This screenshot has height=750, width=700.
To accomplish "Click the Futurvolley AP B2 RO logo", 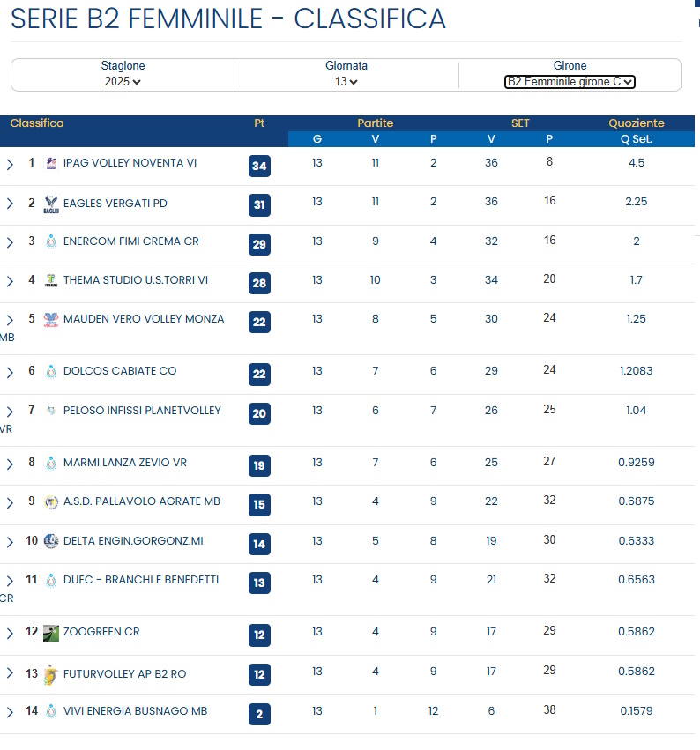I will pyautogui.click(x=51, y=673).
